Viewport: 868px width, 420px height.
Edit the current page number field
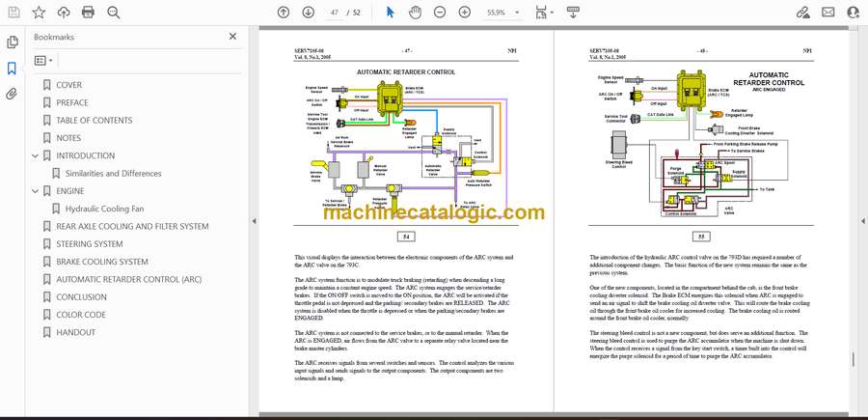[x=334, y=13]
